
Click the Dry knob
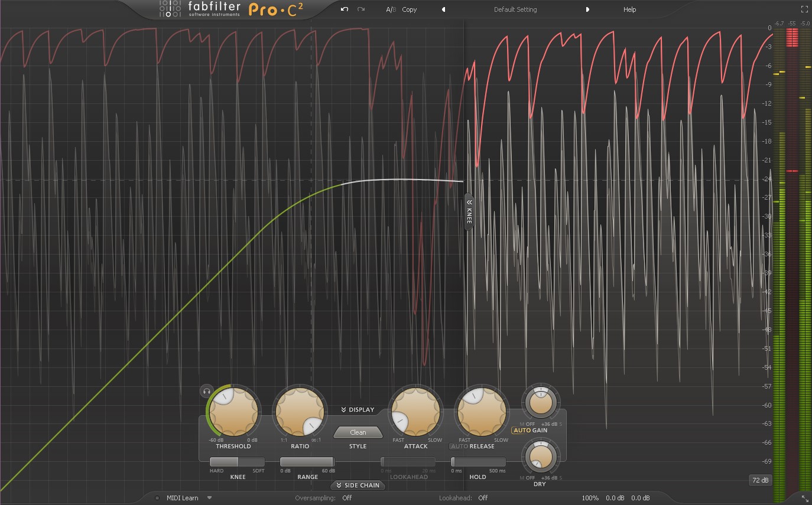point(540,457)
